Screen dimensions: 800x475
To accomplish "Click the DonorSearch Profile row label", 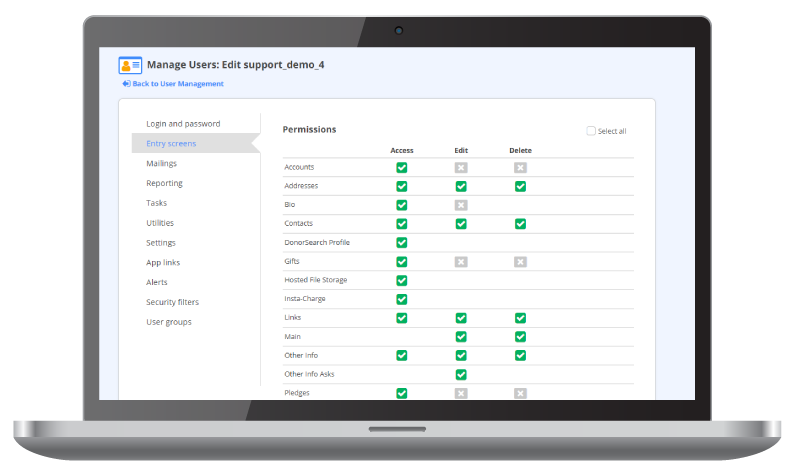I will pyautogui.click(x=317, y=242).
